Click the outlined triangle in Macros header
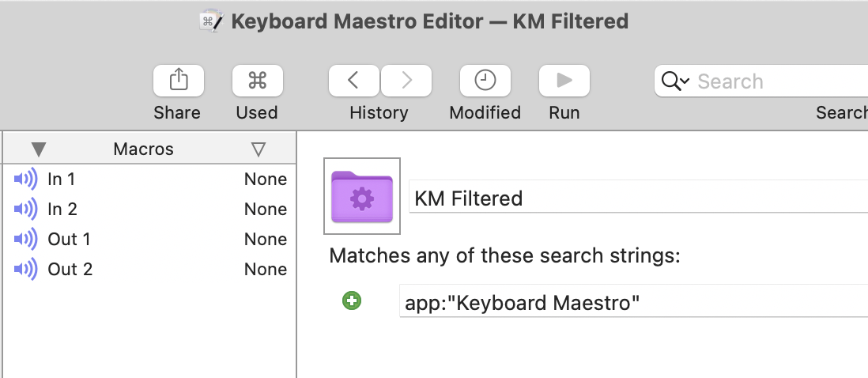The image size is (868, 378). coord(258,149)
